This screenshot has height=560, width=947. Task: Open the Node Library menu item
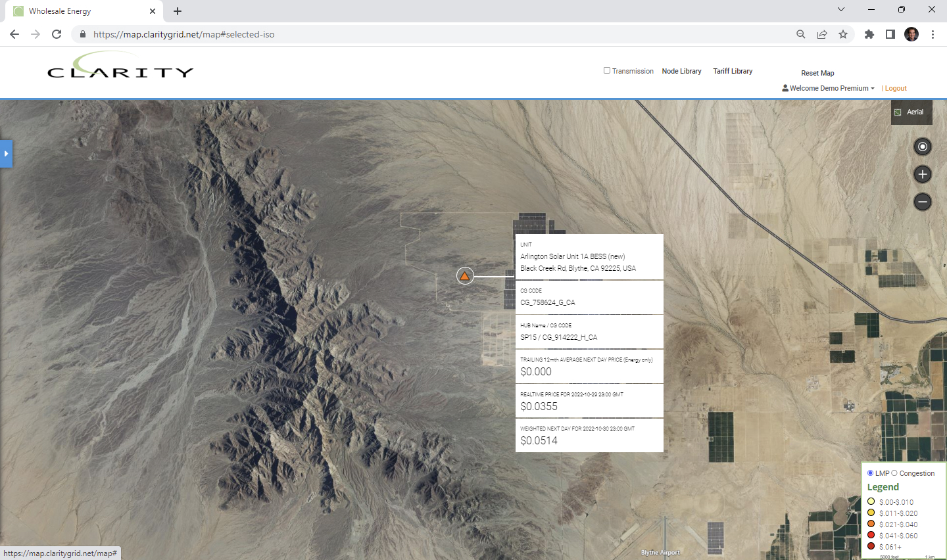(681, 71)
